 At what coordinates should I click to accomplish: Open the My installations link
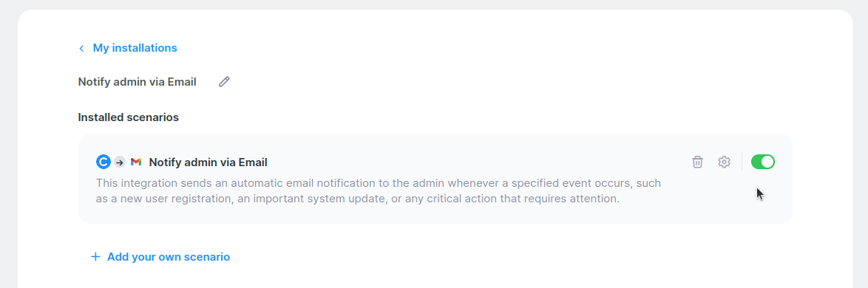point(135,48)
